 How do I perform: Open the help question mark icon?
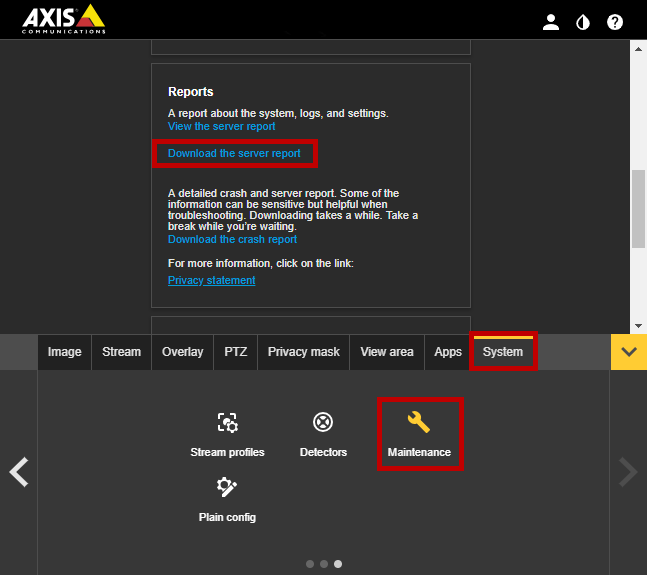click(615, 22)
